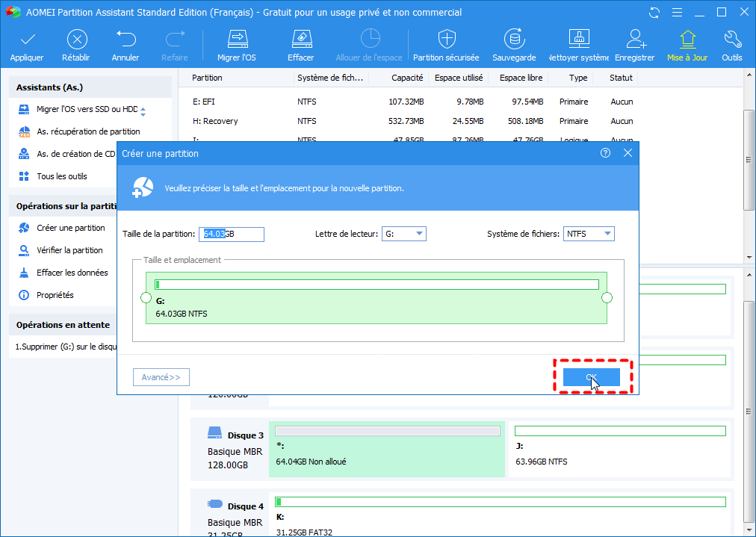
Task: Click the Enregistrer user icon
Action: coord(635,40)
